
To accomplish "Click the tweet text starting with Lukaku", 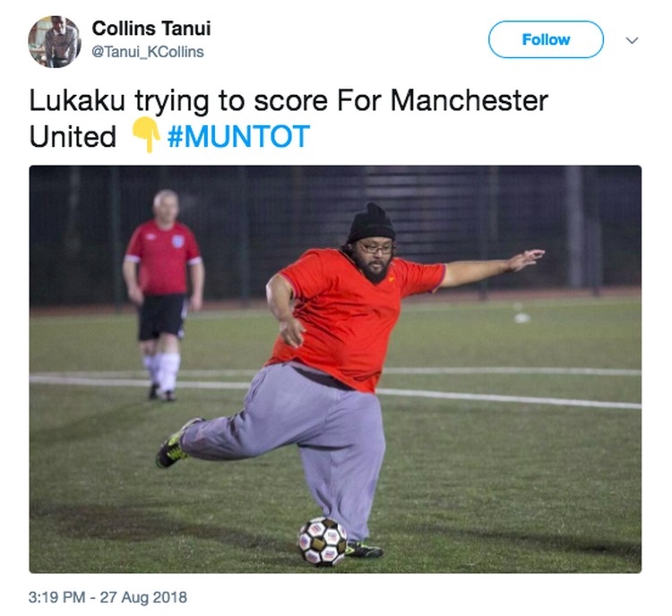I will [289, 119].
